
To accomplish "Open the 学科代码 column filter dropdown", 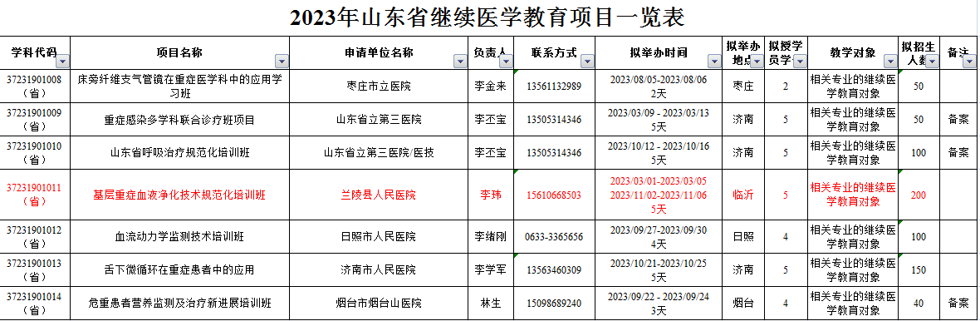I will point(62,62).
